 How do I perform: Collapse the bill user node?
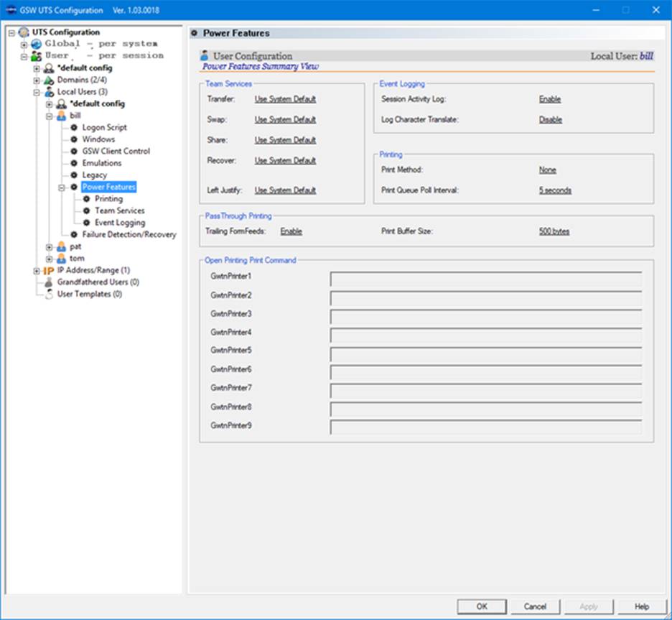[50, 116]
